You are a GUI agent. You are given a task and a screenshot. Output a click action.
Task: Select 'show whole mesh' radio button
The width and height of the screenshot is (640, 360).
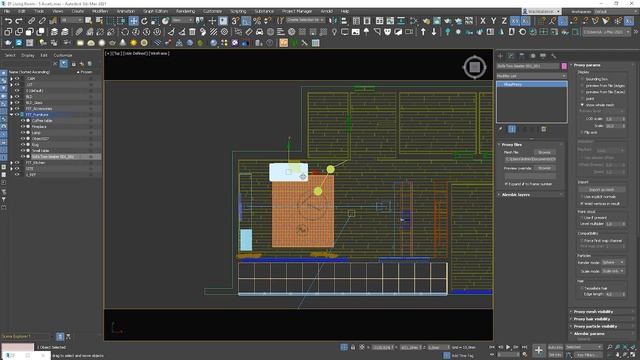[583, 105]
